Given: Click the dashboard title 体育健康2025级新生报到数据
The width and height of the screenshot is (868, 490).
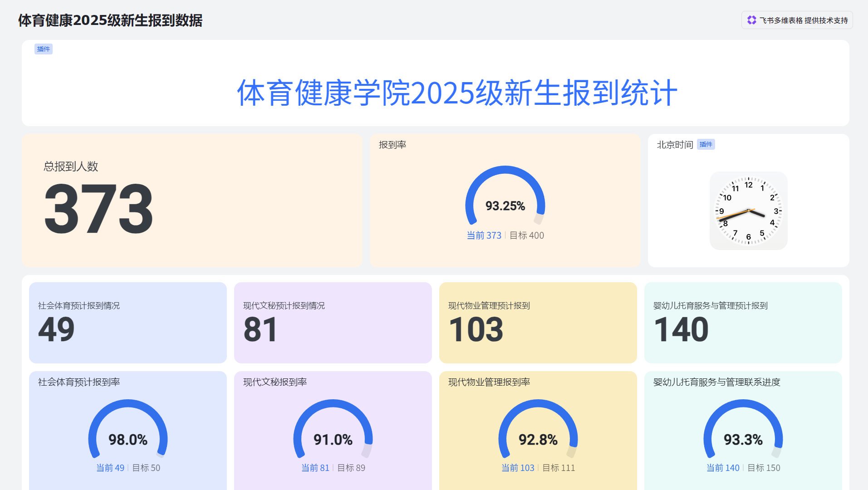Looking at the screenshot, I should [110, 20].
